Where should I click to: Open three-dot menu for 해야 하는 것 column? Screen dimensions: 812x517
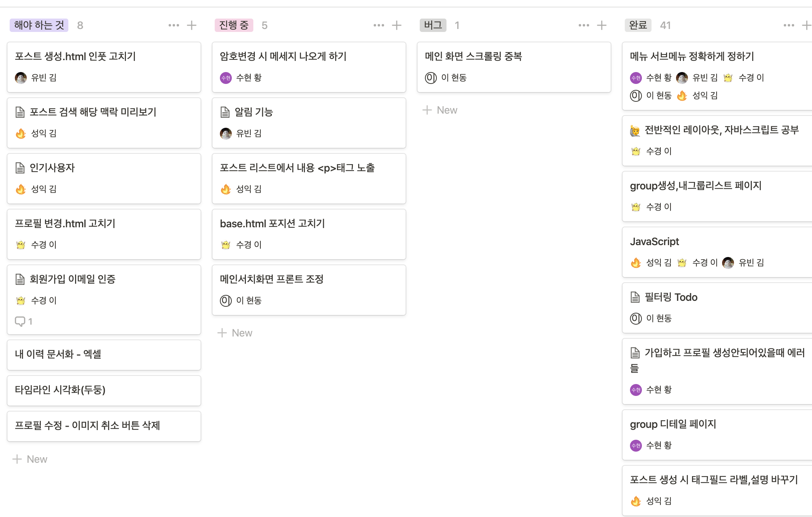[x=173, y=25]
